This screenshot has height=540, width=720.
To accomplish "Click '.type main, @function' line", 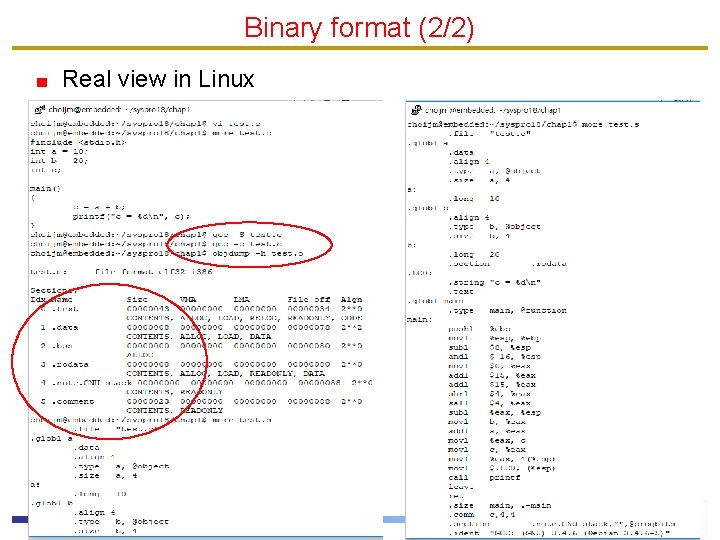I will pyautogui.click(x=507, y=310).
